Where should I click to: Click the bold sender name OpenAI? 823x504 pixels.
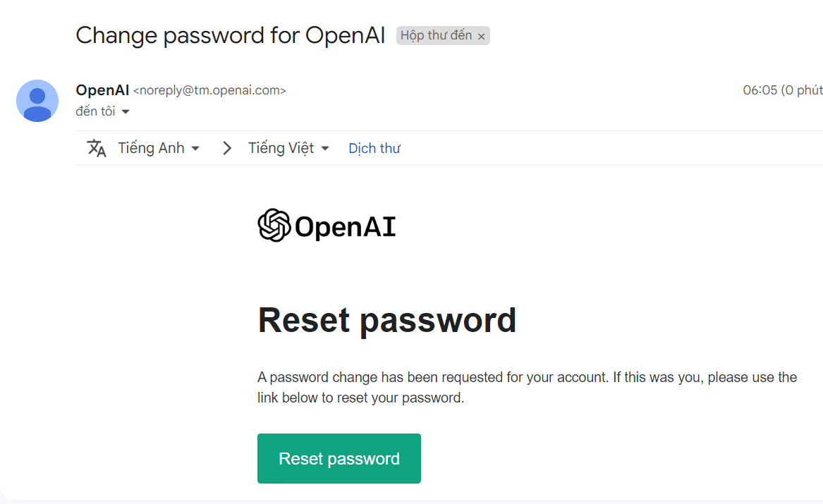coord(102,90)
